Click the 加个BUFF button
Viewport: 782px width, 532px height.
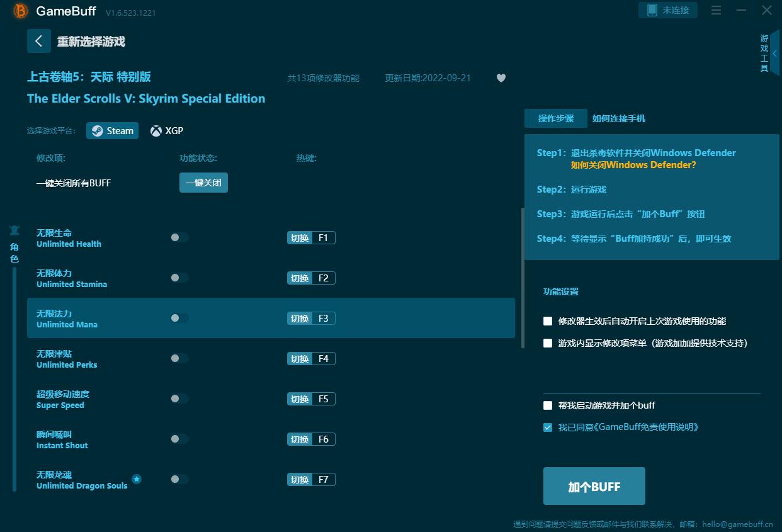coord(594,486)
